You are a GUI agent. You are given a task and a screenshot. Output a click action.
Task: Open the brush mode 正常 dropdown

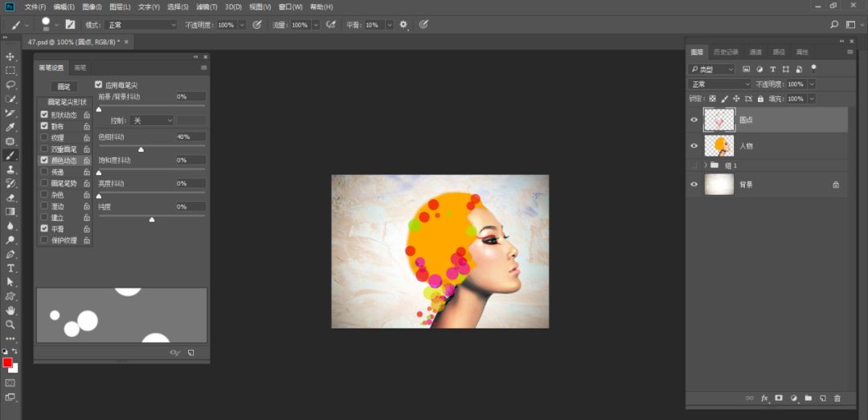[141, 25]
